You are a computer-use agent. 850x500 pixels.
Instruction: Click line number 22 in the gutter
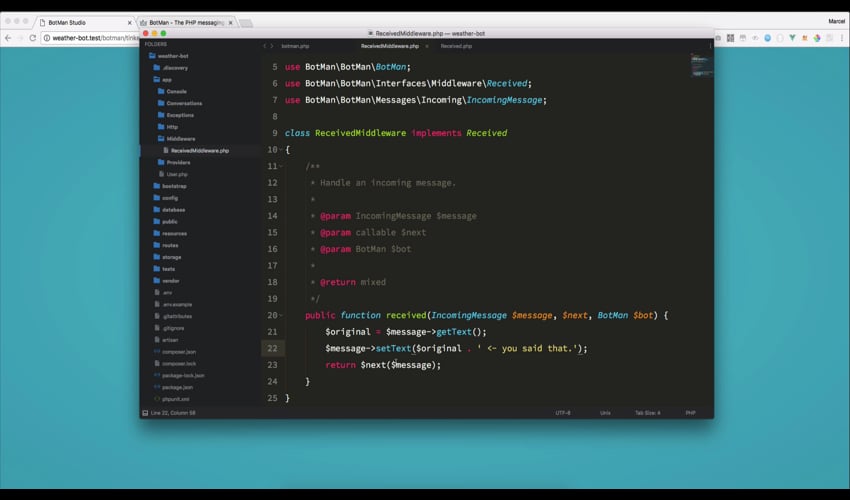tap(272, 349)
